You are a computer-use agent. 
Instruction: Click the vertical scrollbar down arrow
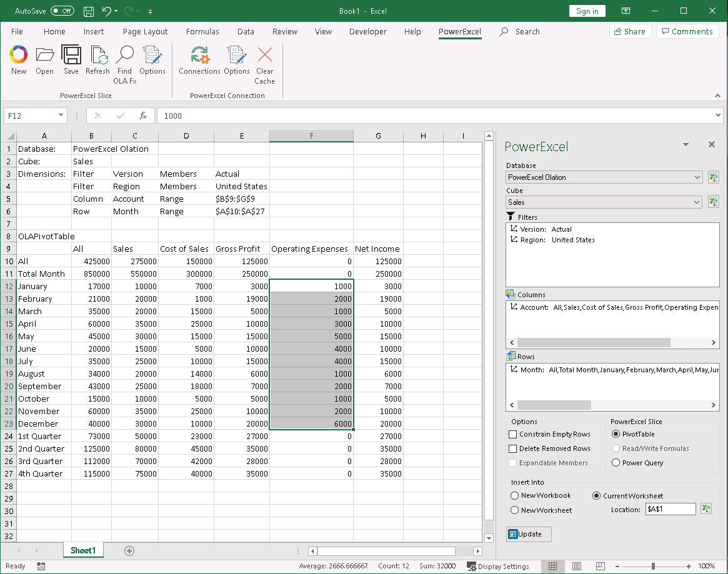tap(489, 538)
